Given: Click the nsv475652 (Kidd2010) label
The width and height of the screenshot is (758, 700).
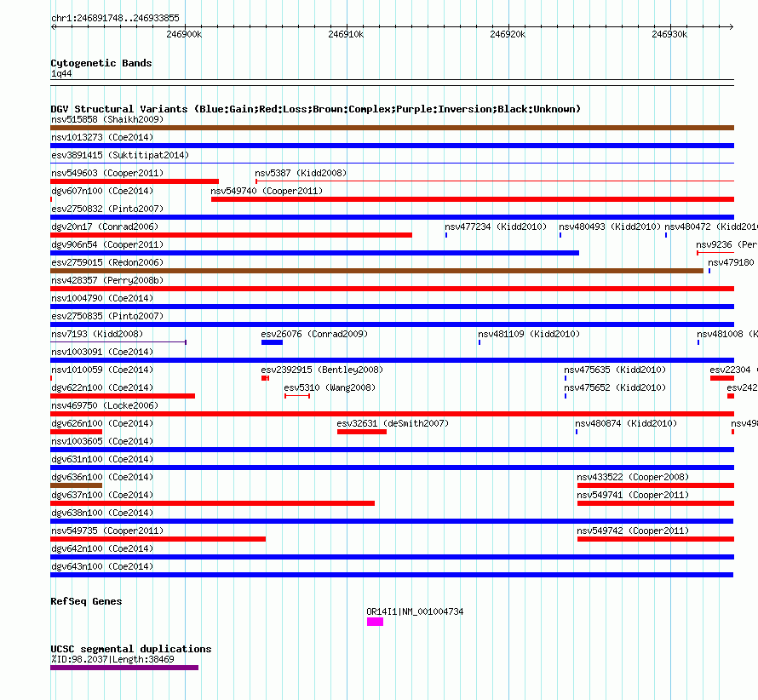Looking at the screenshot, I should pyautogui.click(x=615, y=387).
